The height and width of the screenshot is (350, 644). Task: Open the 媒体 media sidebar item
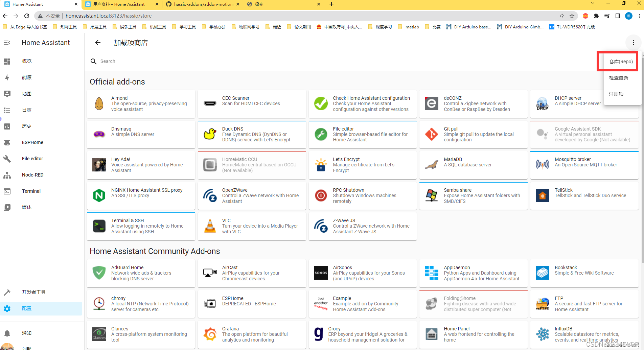click(x=41, y=207)
